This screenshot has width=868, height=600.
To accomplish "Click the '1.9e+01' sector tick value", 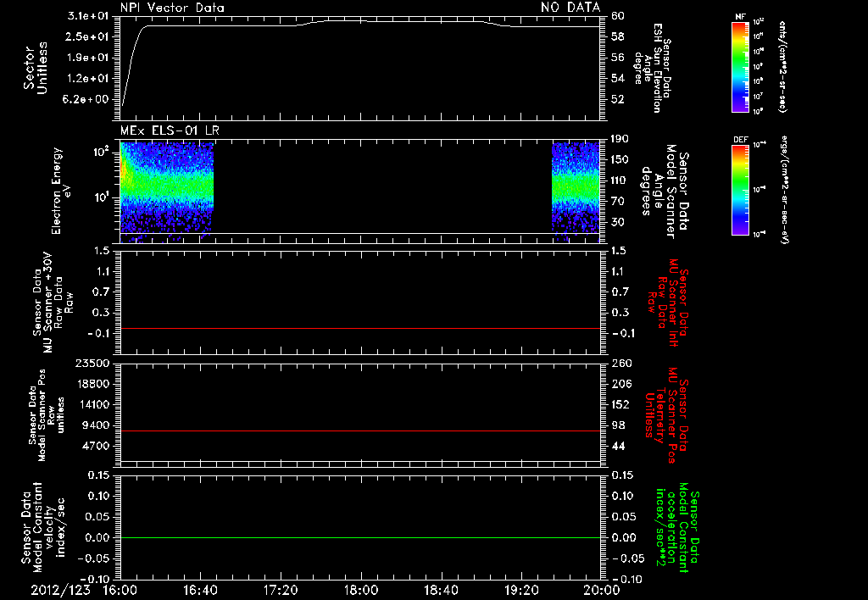I will coord(88,58).
